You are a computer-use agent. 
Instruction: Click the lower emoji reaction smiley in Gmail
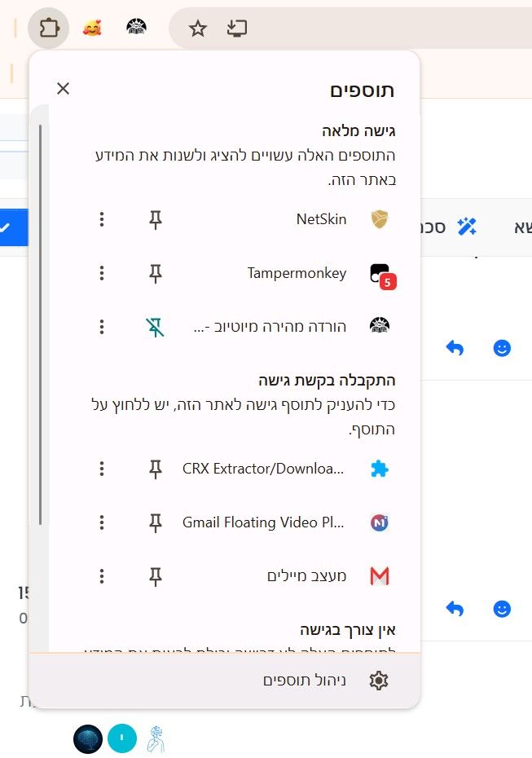[502, 609]
